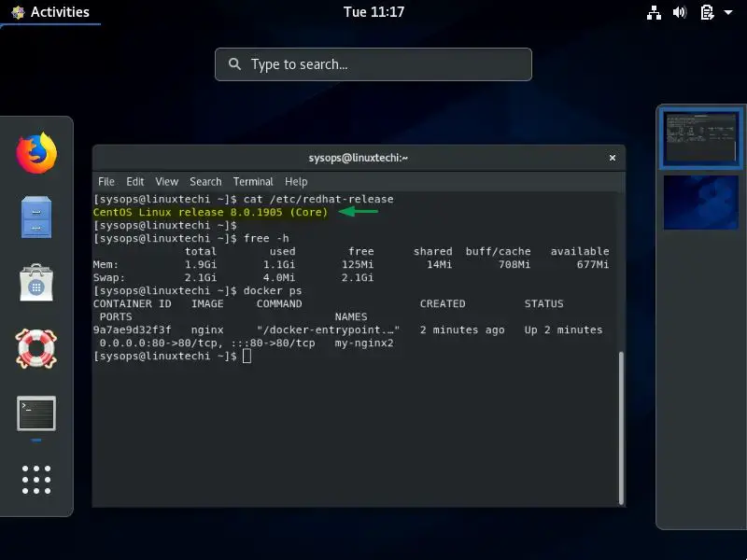Click the NAMES column header

351,316
